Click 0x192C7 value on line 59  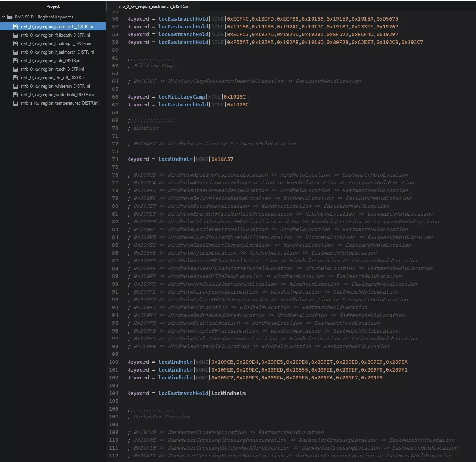pyautogui.click(x=412, y=42)
